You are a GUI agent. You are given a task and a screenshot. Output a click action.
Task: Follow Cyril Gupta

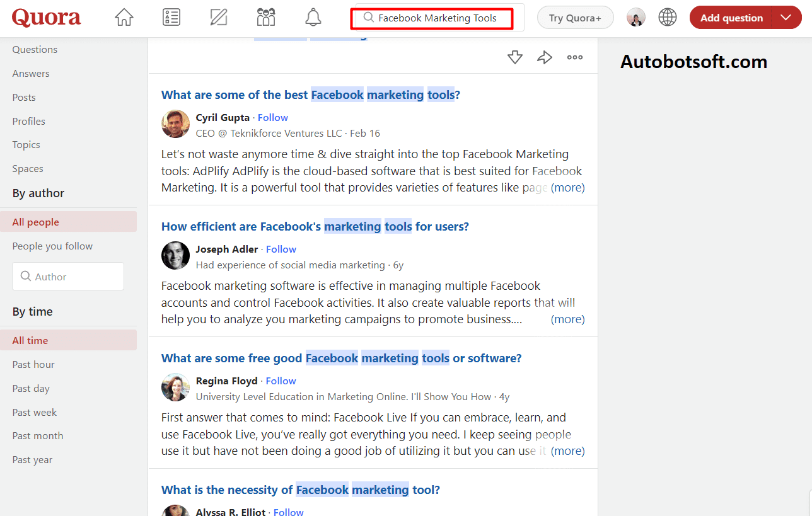[273, 118]
